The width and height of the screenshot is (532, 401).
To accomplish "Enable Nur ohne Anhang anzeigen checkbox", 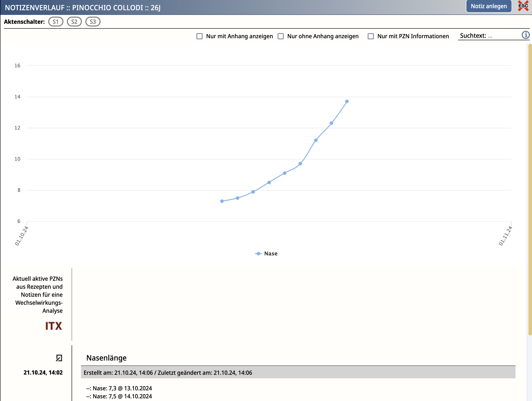I will (281, 36).
